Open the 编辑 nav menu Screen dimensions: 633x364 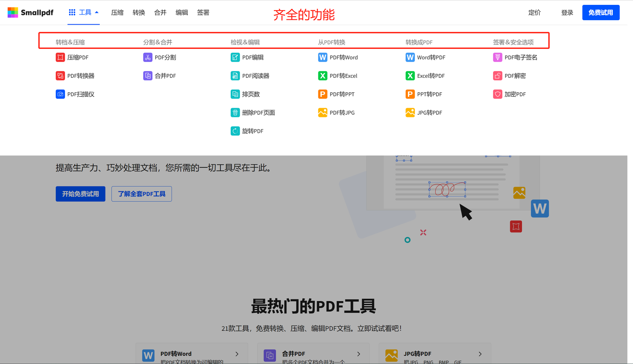point(182,12)
